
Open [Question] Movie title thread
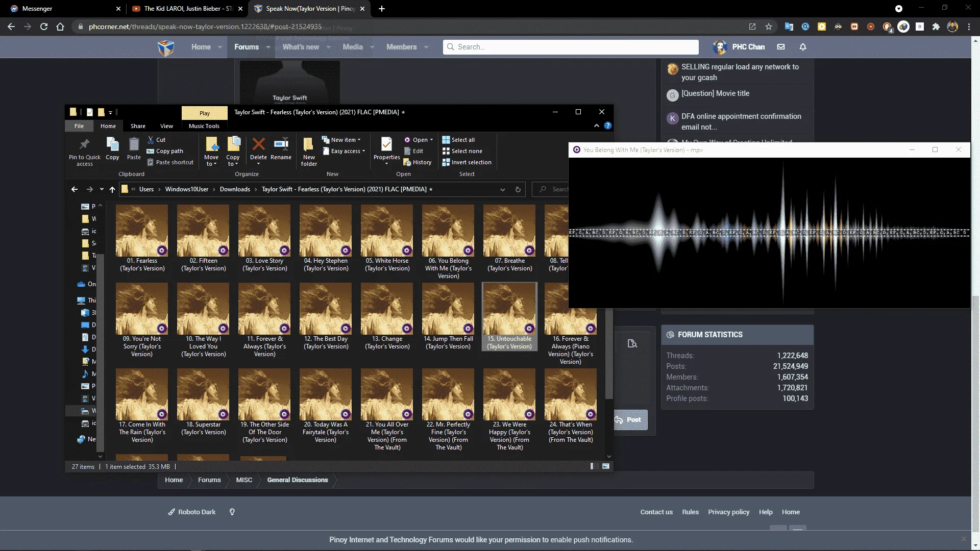point(715,93)
